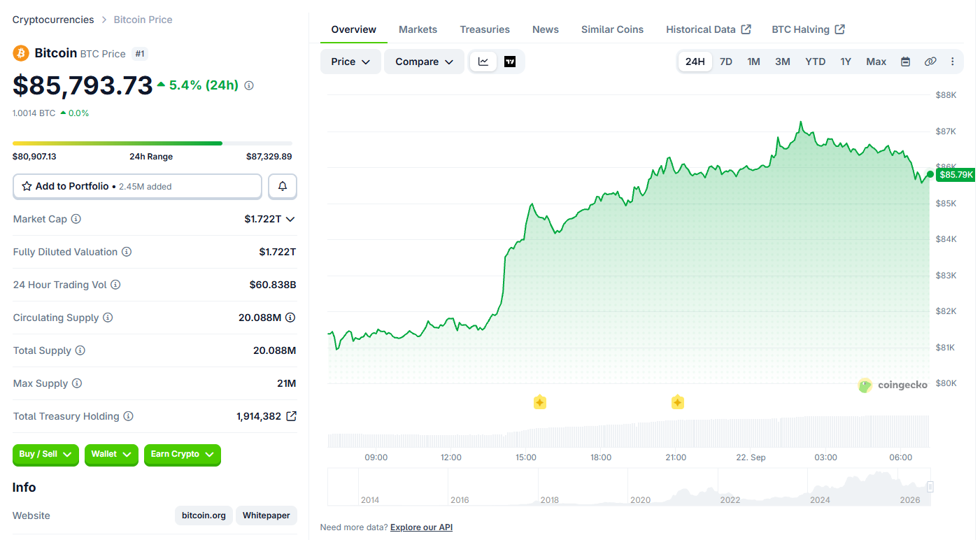
Task: Switch to the TradingView chart icon
Action: [x=510, y=62]
